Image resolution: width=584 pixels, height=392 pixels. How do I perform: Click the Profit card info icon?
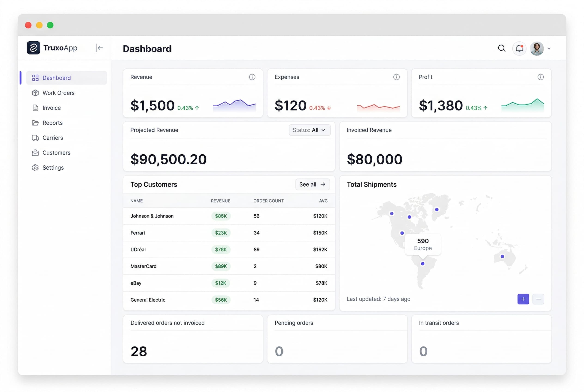540,77
